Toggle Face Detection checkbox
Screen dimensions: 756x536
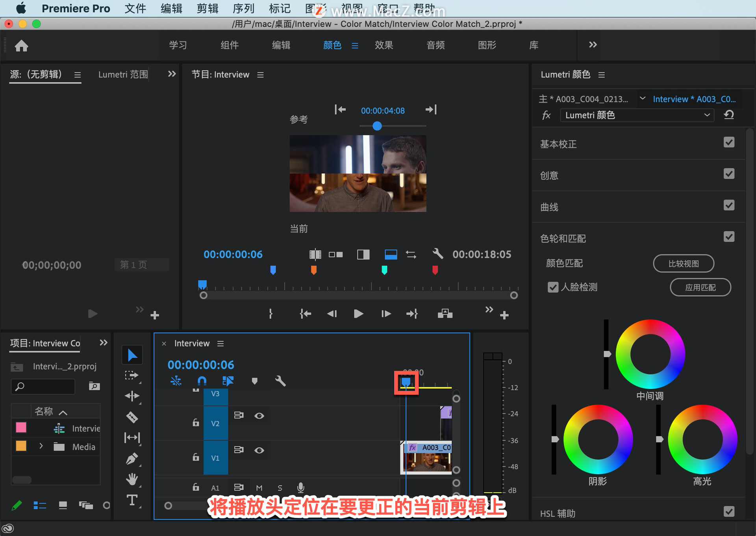(x=553, y=287)
